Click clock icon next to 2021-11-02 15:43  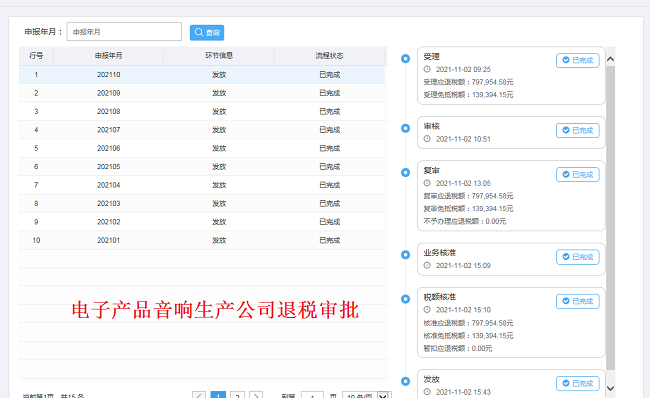[x=427, y=392]
